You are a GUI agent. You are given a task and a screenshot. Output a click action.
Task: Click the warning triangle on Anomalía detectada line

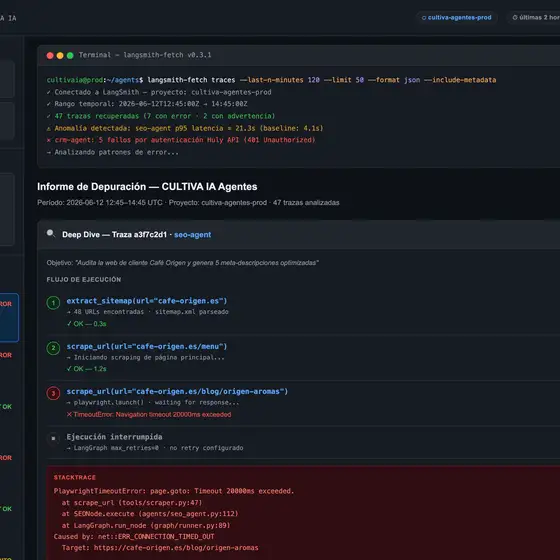pyautogui.click(x=49, y=128)
